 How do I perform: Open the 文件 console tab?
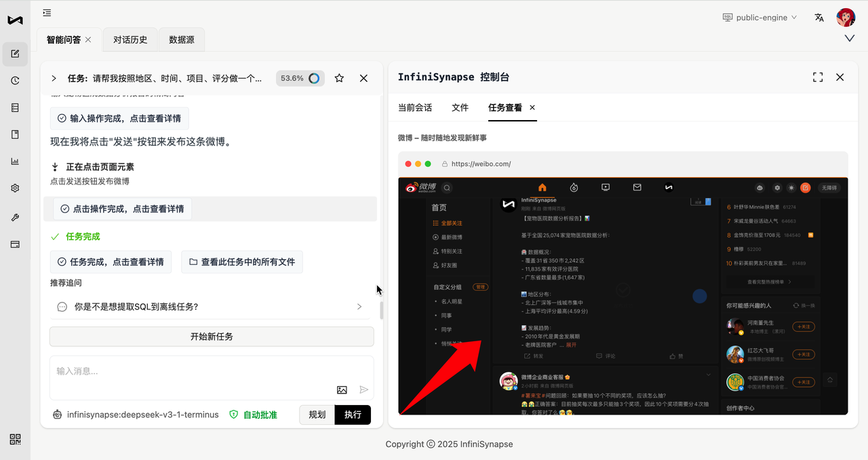(x=460, y=107)
